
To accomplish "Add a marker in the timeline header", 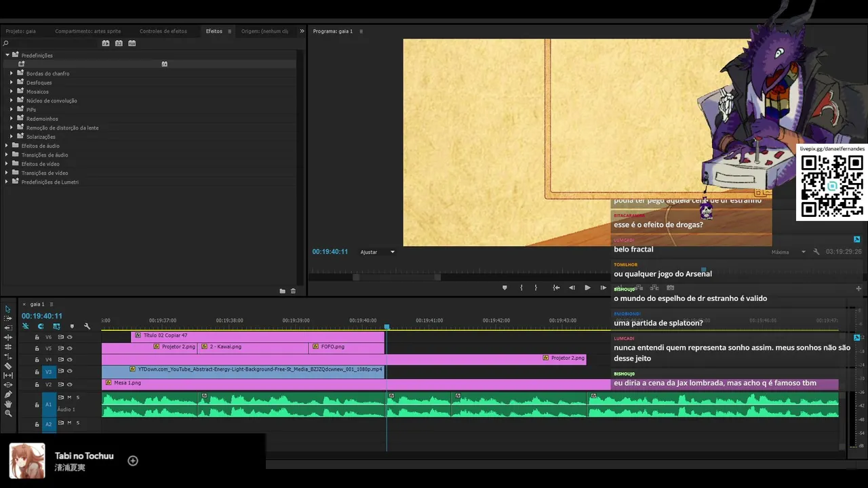I will click(x=72, y=326).
